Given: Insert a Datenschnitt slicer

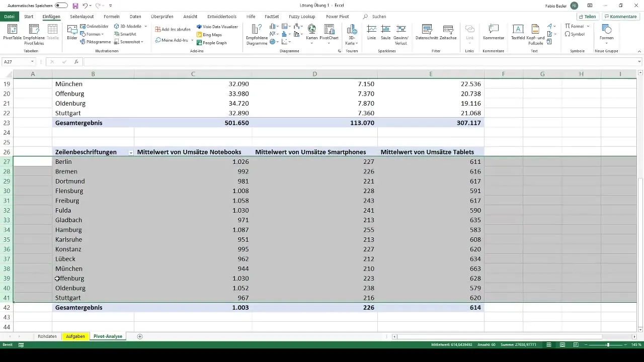Looking at the screenshot, I should click(427, 32).
